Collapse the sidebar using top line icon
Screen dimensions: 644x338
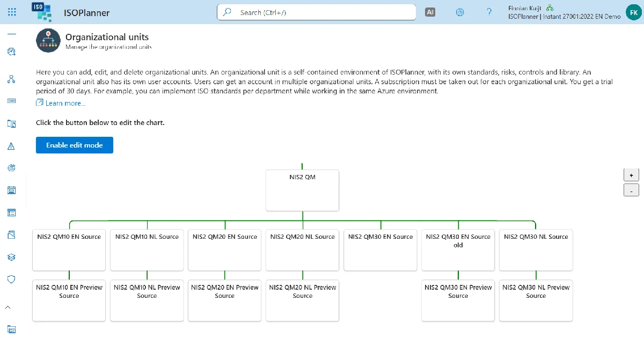pyautogui.click(x=11, y=34)
